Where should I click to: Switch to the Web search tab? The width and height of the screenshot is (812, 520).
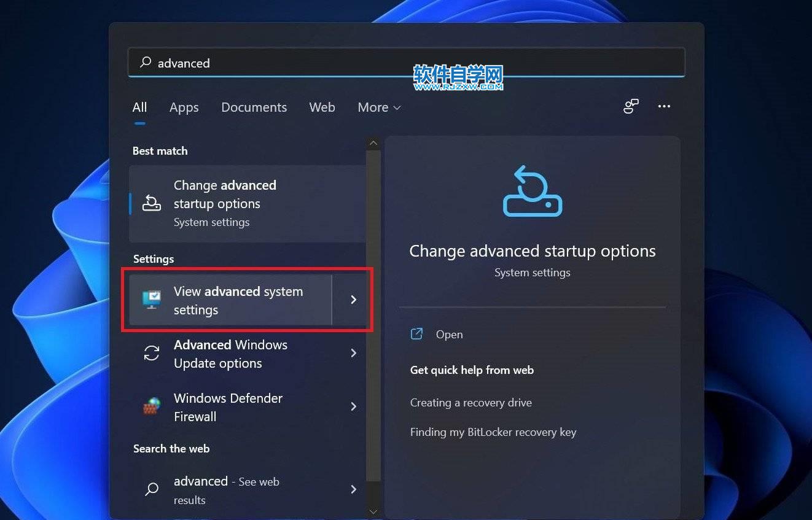[322, 107]
